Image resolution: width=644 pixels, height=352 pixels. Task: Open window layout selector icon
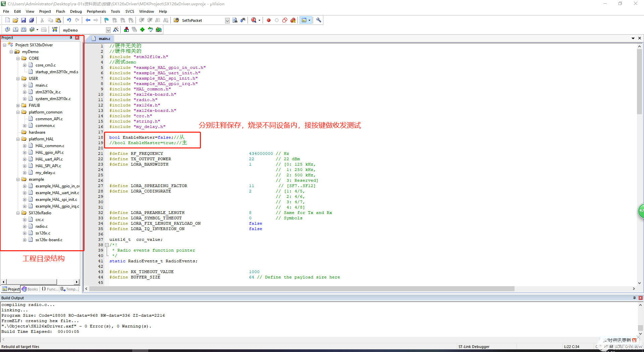pyautogui.click(x=304, y=20)
